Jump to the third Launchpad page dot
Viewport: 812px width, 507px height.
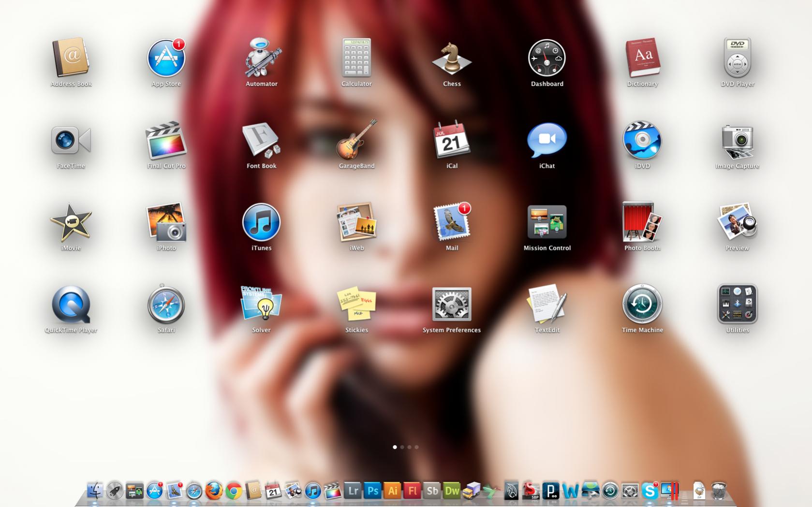[x=409, y=447]
